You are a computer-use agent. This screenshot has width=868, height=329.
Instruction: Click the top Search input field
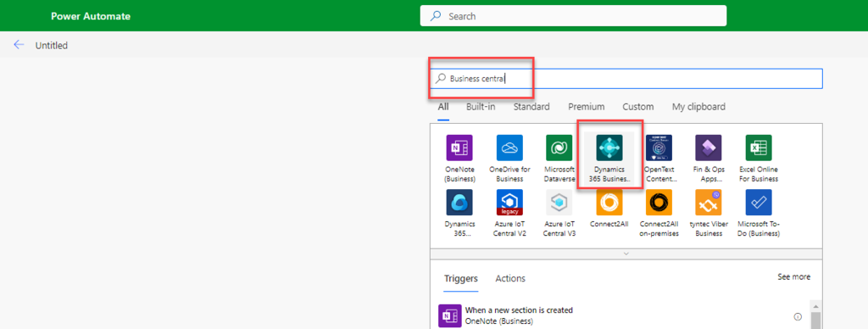[x=573, y=16]
